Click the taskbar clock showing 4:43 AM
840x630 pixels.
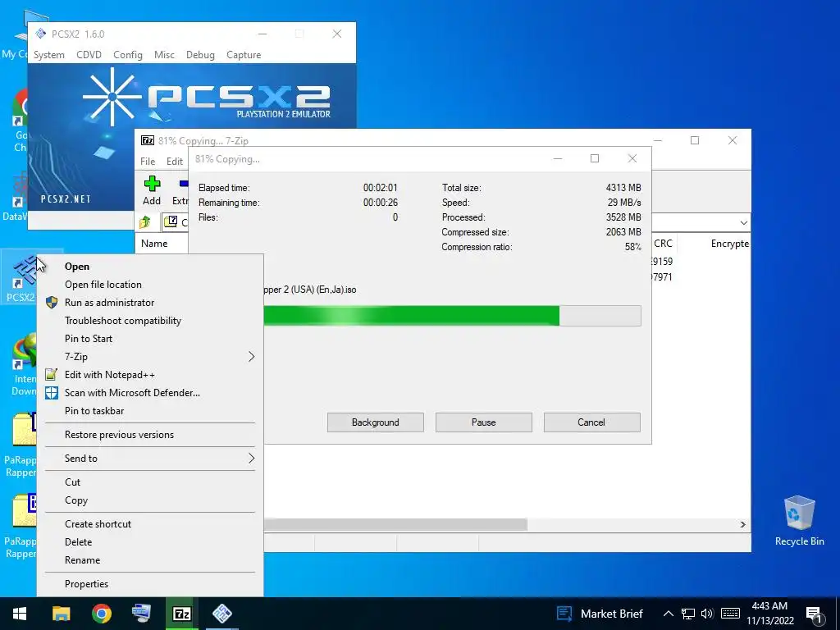point(769,614)
